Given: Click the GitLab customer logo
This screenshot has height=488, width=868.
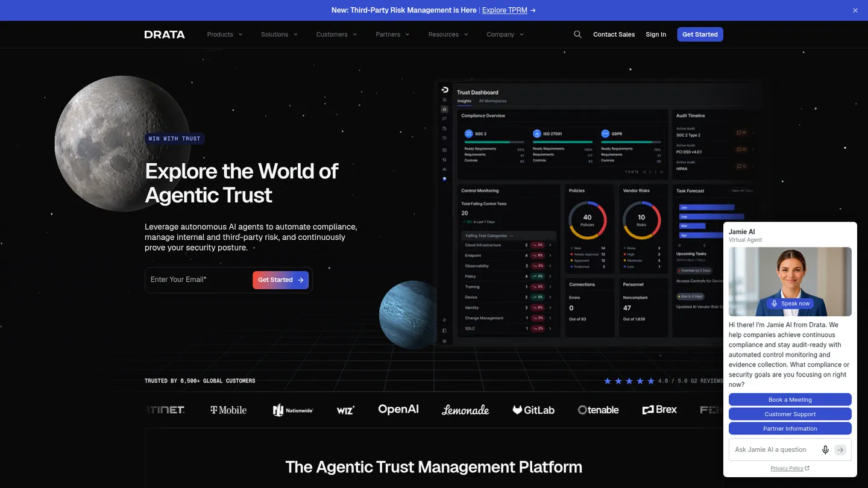Looking at the screenshot, I should tap(533, 410).
